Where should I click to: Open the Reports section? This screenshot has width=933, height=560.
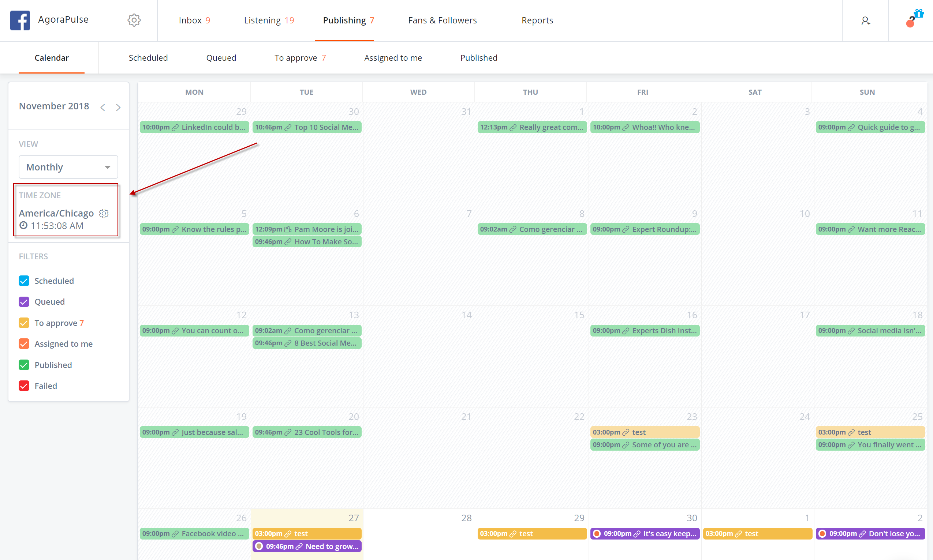tap(537, 20)
